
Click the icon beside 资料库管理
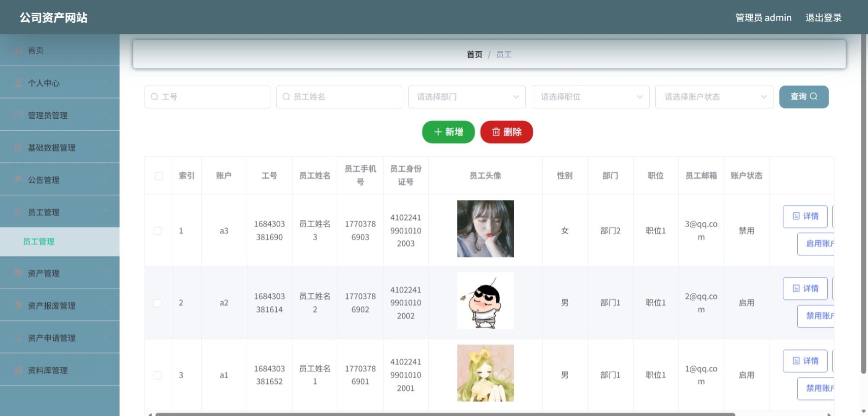click(18, 370)
